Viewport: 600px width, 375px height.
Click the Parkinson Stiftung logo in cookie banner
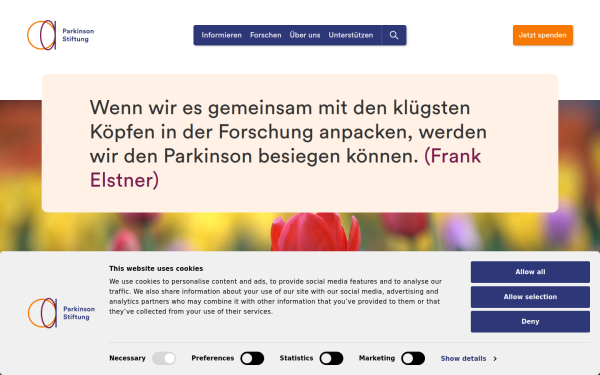(x=61, y=313)
